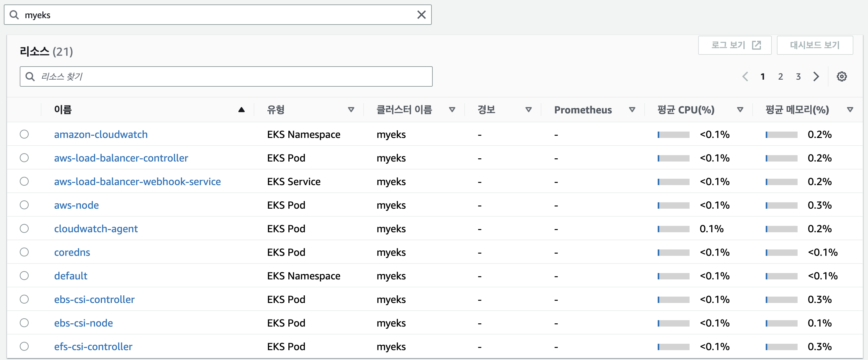Click the cloudwatch-agent CPU usage bar
Screen dimensions: 868x360
click(x=673, y=229)
